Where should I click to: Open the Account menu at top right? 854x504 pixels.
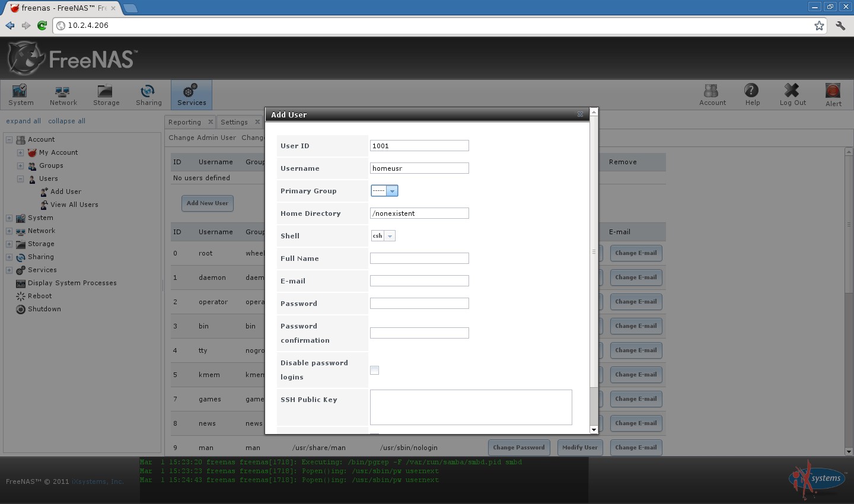click(712, 94)
